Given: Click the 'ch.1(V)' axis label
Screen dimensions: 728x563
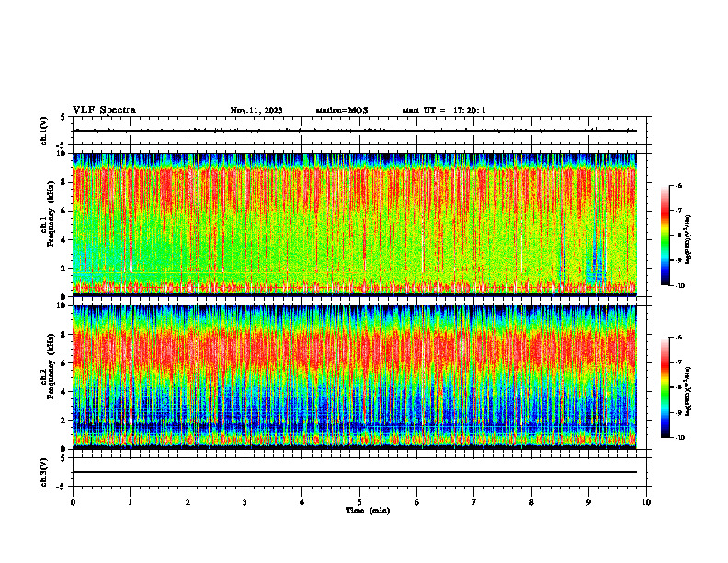Looking at the screenshot, I should [43, 131].
